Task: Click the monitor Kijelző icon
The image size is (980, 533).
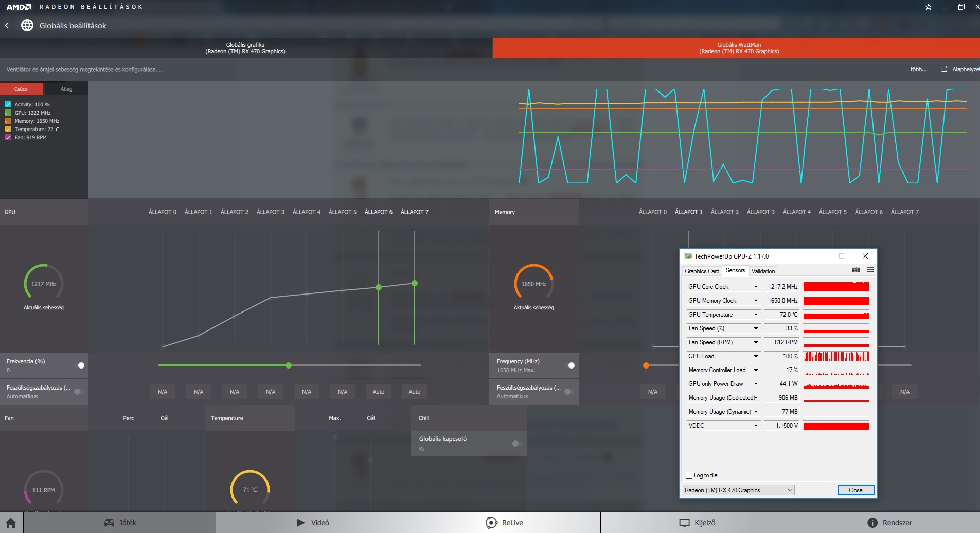Action: coord(684,523)
